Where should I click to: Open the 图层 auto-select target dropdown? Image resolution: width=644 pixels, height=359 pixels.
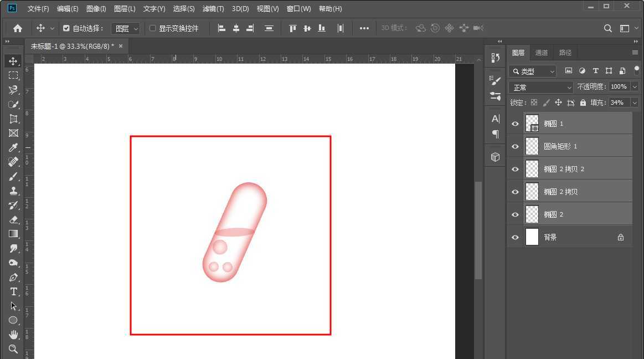pyautogui.click(x=126, y=28)
